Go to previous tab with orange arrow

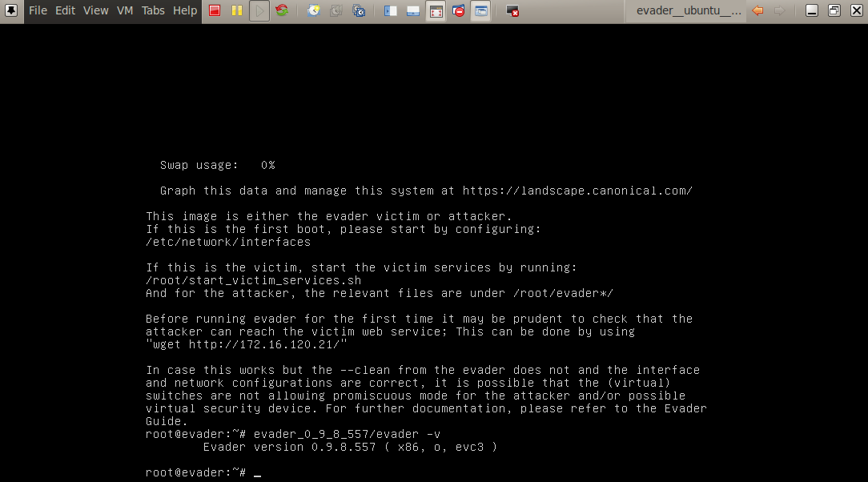click(x=757, y=11)
